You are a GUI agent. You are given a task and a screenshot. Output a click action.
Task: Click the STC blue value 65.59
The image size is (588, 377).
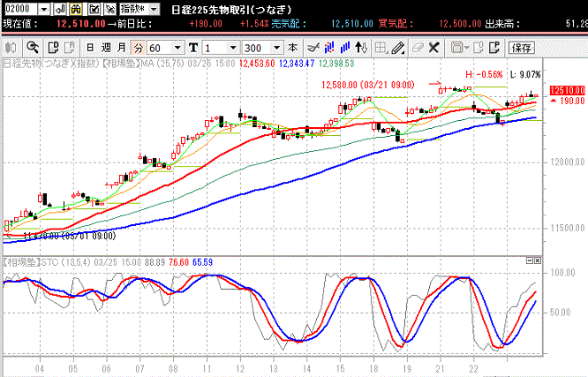[x=202, y=262]
